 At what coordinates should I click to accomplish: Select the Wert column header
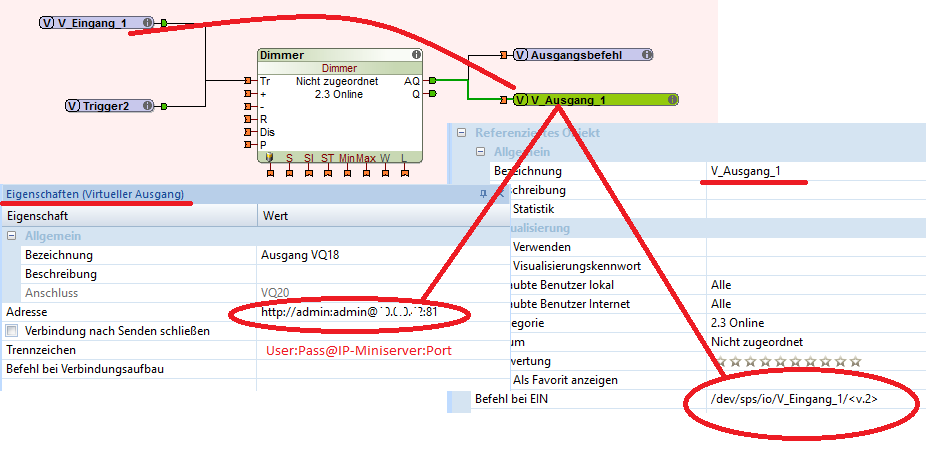tap(381, 216)
